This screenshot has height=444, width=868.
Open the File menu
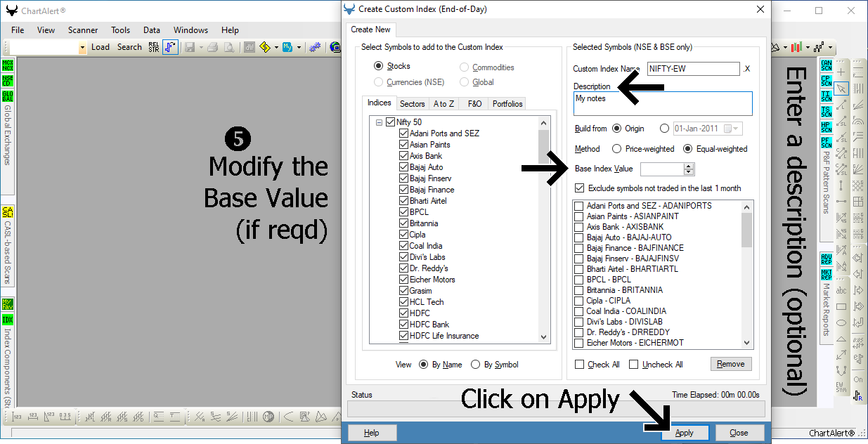[18, 30]
